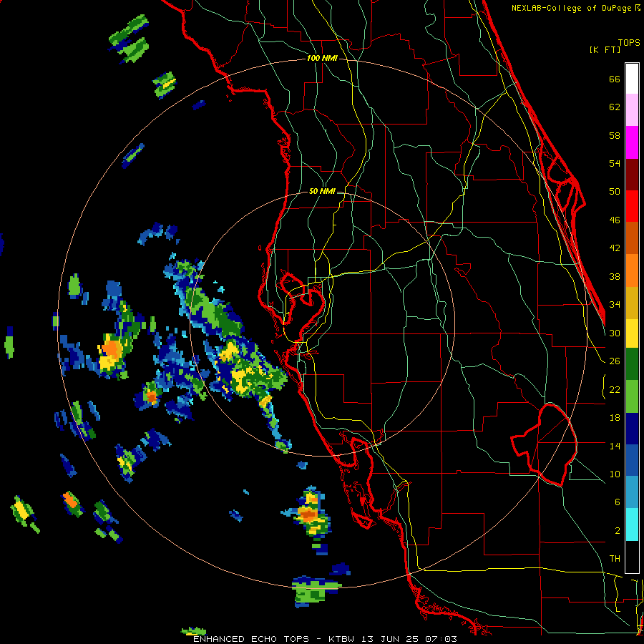Click the legend value 30

coord(615,333)
